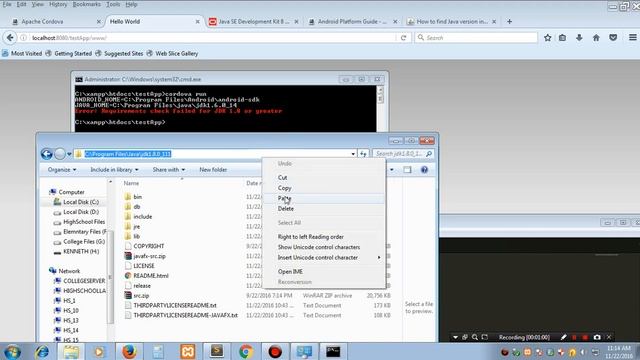The width and height of the screenshot is (640, 360).
Task: Show bookmarks list icon in Firefox toolbar
Action: (562, 38)
